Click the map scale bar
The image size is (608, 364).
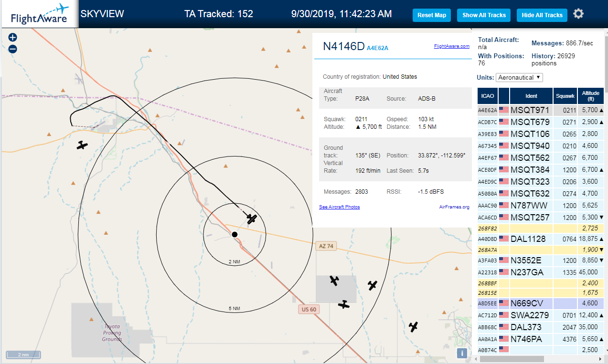click(x=23, y=354)
